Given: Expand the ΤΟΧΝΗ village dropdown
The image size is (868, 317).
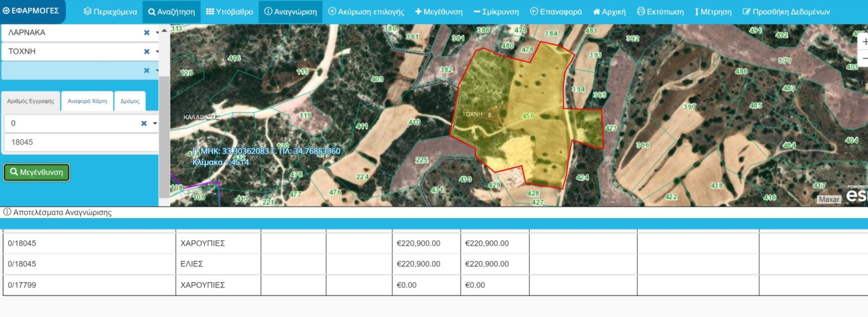Looking at the screenshot, I should point(157,51).
